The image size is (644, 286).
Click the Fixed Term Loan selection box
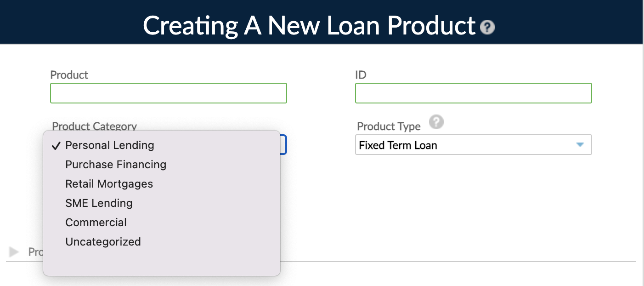459,144
